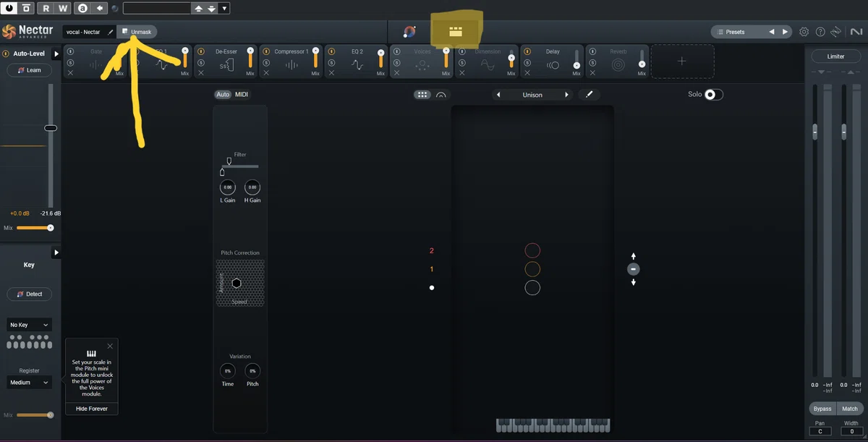Remove the Compressor 1 module with X

coord(265,73)
